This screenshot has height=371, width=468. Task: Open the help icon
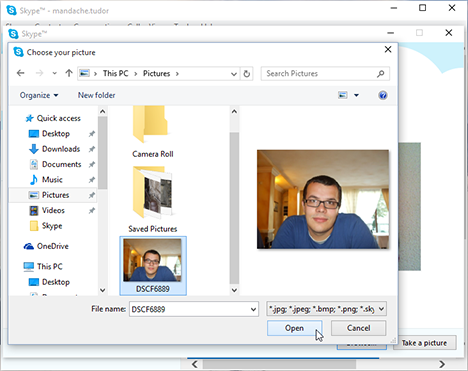383,95
